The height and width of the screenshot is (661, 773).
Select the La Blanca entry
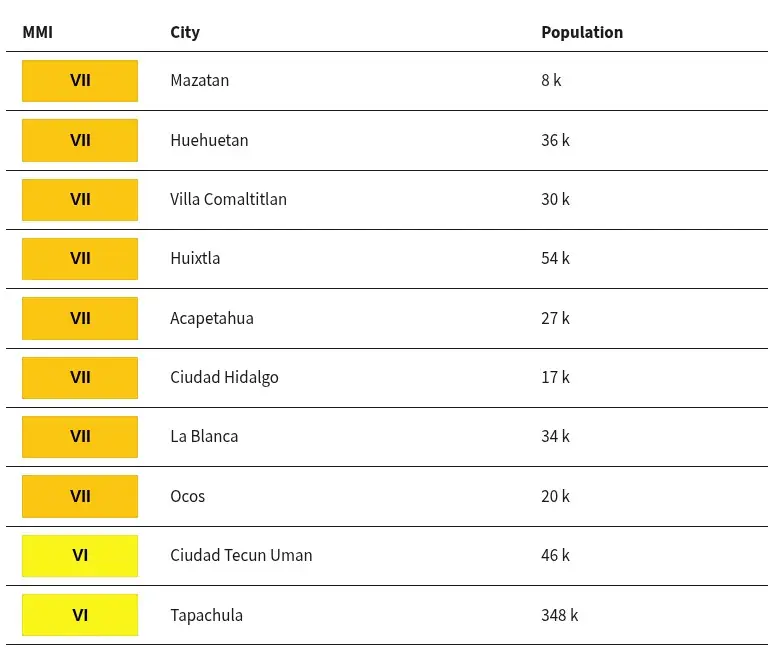204,436
